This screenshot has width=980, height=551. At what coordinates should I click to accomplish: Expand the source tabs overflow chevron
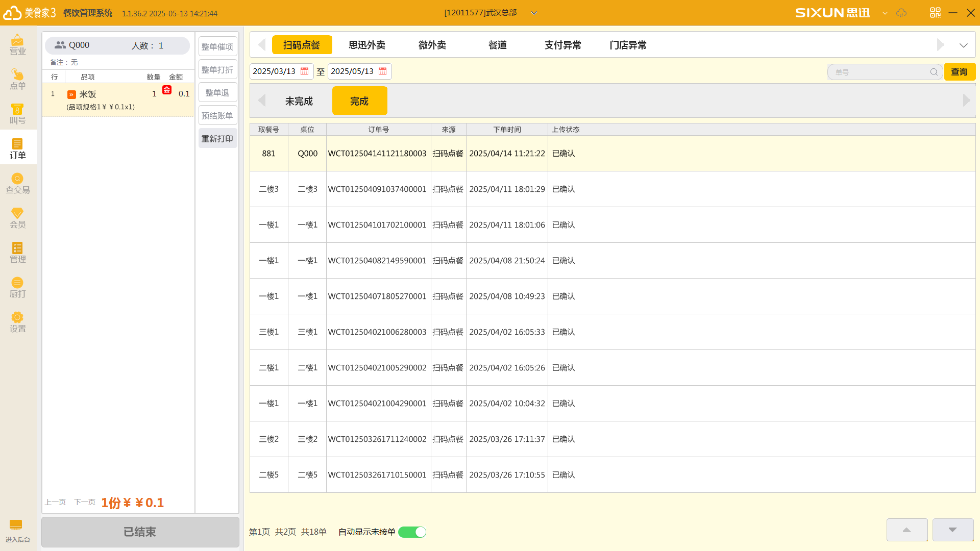click(x=963, y=45)
